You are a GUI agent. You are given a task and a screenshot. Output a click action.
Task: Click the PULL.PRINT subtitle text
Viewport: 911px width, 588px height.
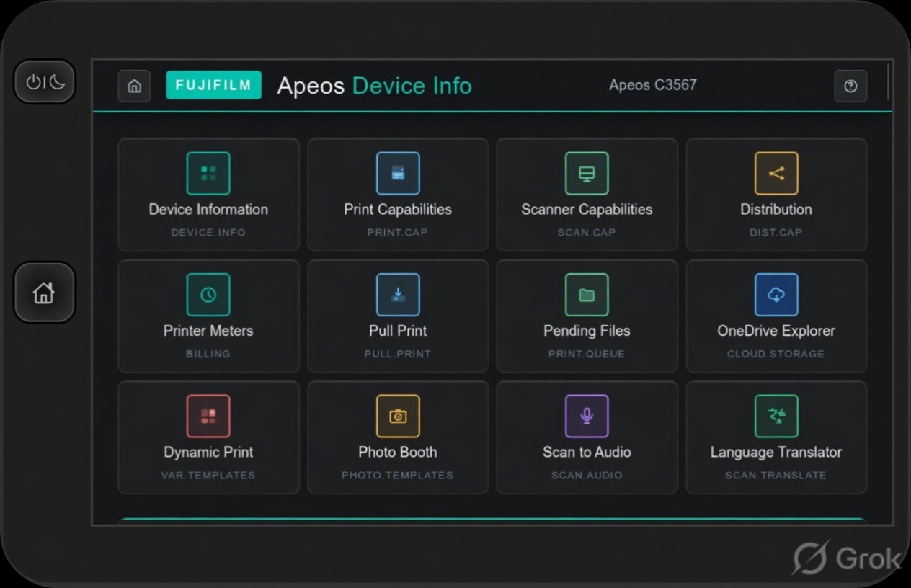coord(398,354)
